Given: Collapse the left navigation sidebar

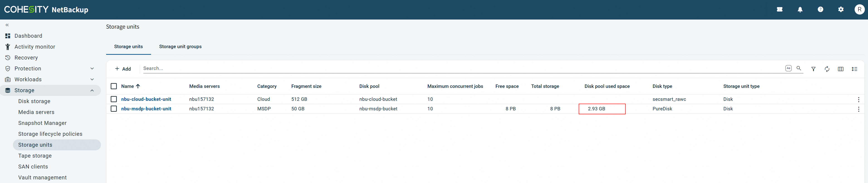Looking at the screenshot, I should pyautogui.click(x=7, y=25).
